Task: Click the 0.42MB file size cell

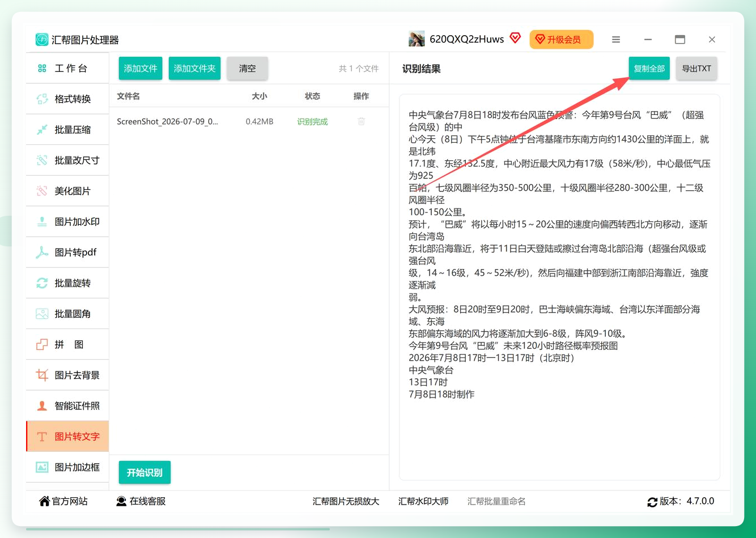Action: coord(260,121)
